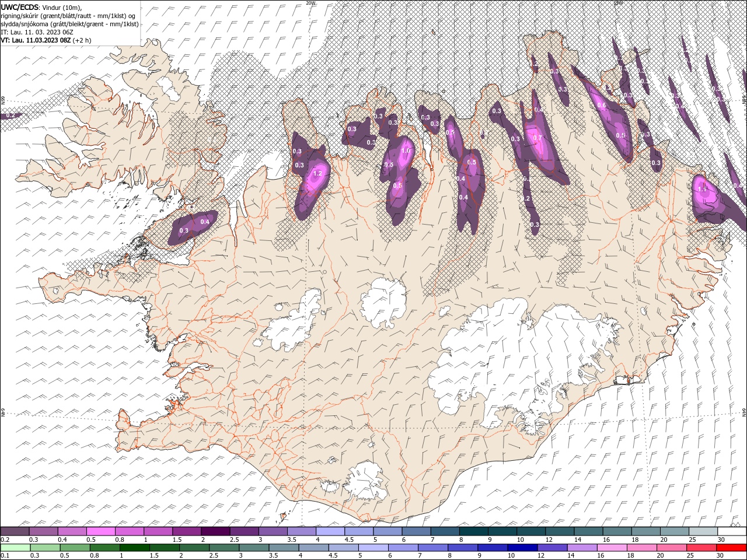Click the 'UWC/ECDS: Vindur (10m)' title text
Image resolution: width=747 pixels, height=560 pixels.
point(41,7)
